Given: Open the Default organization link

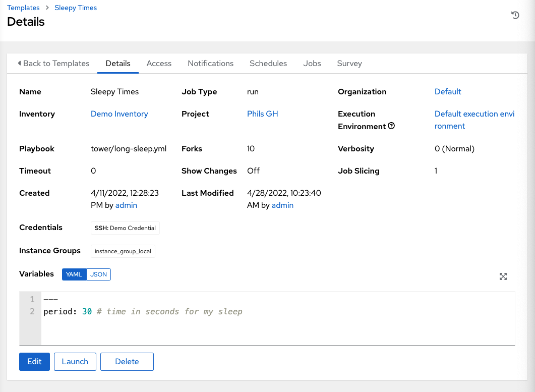Looking at the screenshot, I should click(448, 91).
